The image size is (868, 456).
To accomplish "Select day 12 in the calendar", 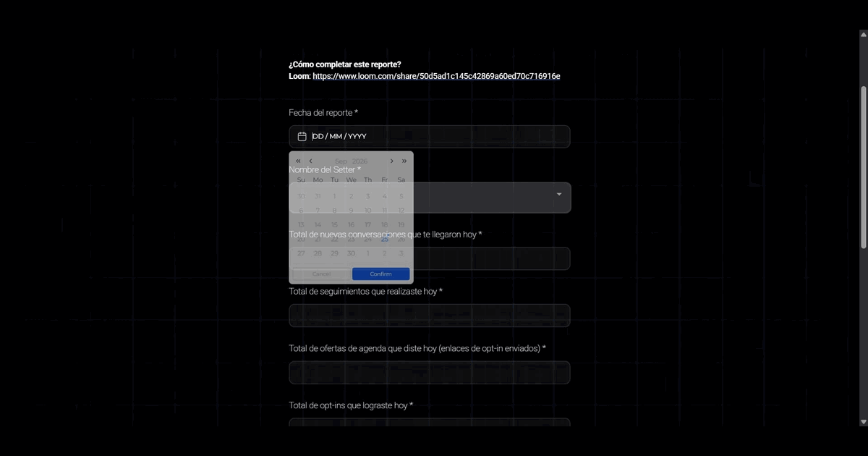I will coord(401,210).
